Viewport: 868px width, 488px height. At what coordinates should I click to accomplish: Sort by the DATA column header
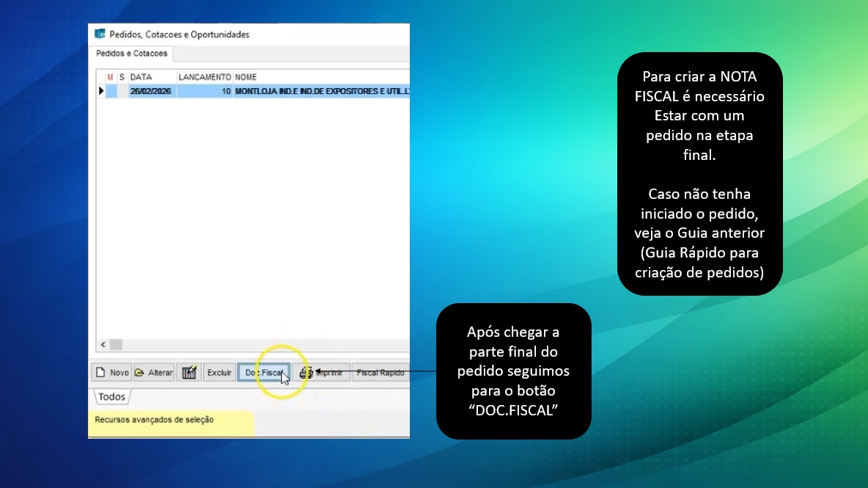tap(152, 77)
